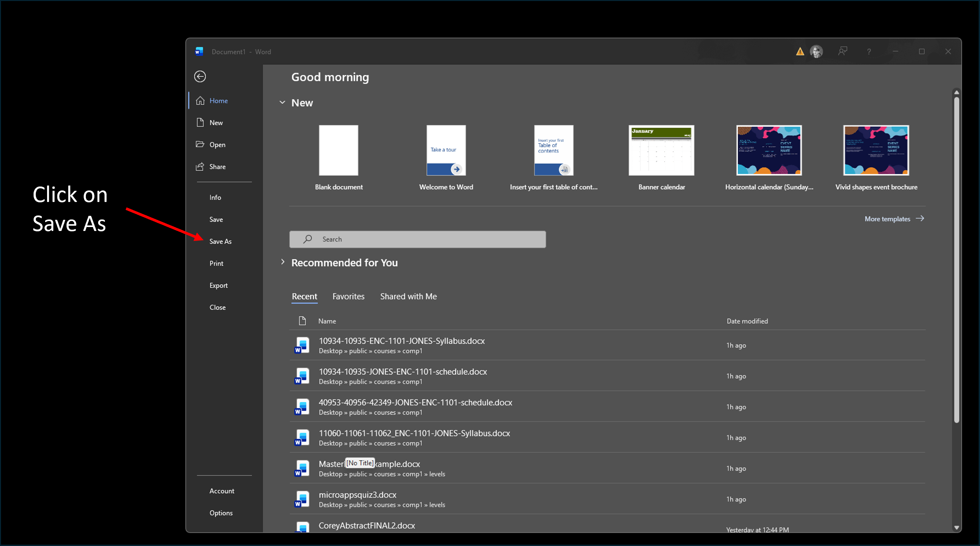Click Save As in sidebar
Image resolution: width=980 pixels, height=546 pixels.
tap(220, 242)
